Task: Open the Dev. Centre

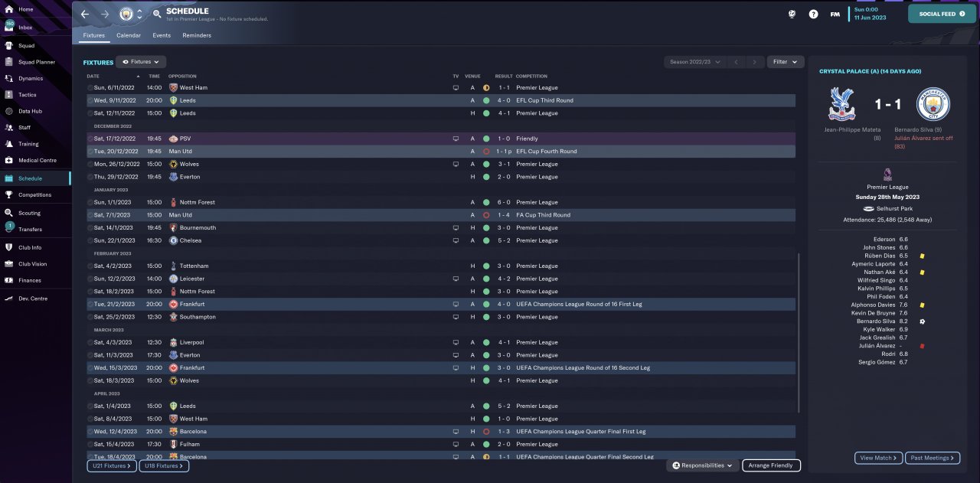Action: pos(34,298)
